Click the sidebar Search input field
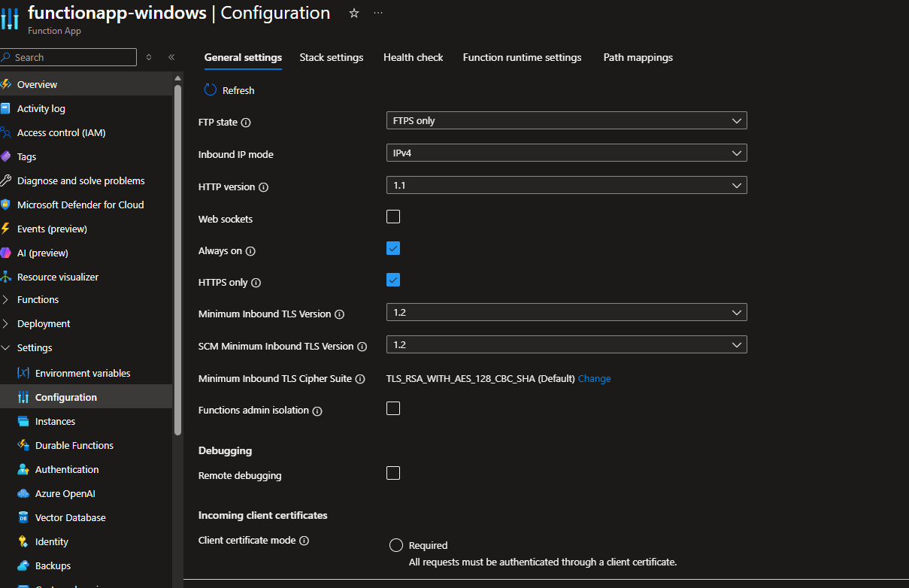This screenshot has height=588, width=909. [68, 57]
